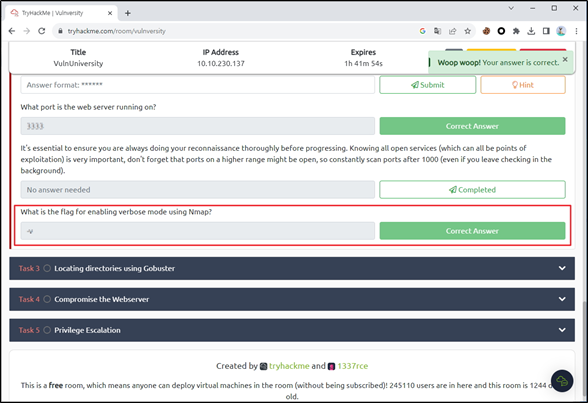This screenshot has width=588, height=403.
Task: Dismiss the 'Woop woop!' notification
Action: 565,59
